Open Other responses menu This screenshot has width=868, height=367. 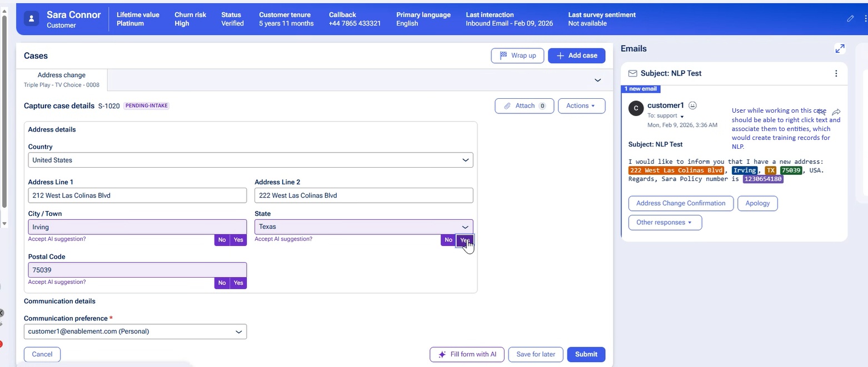point(665,223)
